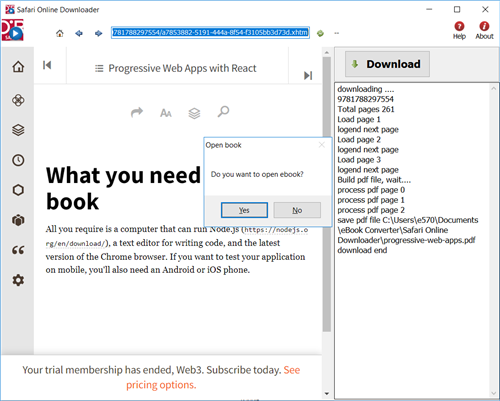Click the cube package icon in sidebar

point(18,220)
